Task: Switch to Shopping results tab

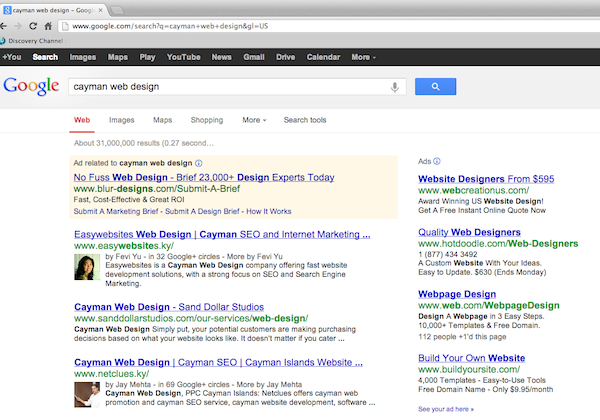Action: click(207, 120)
